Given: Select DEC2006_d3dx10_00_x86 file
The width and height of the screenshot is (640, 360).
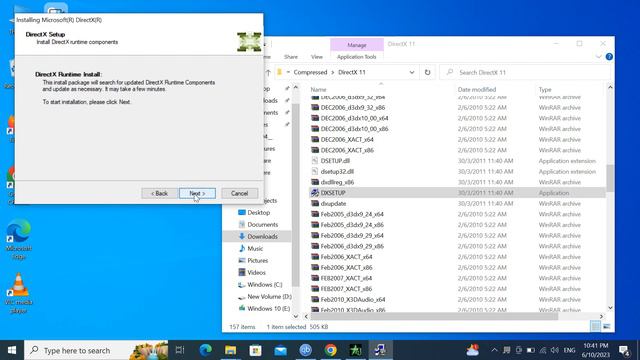Looking at the screenshot, I should 354,129.
